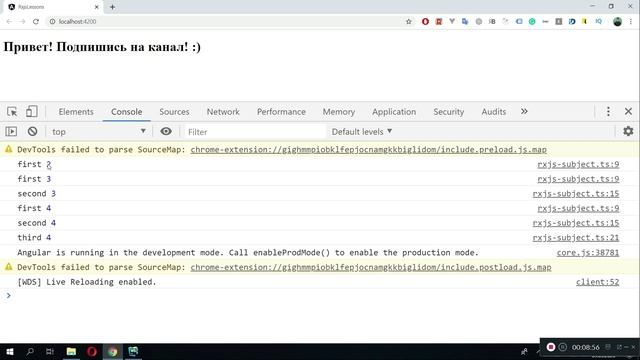
Task: Open the client:52 source link
Action: click(x=598, y=282)
